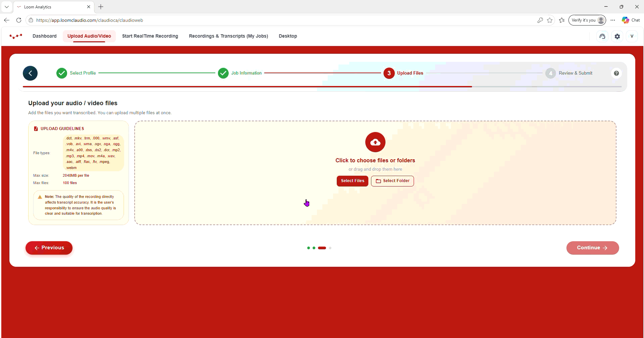
Task: Open Recordings & Transcripts (My Jobs) tab
Action: [228, 36]
